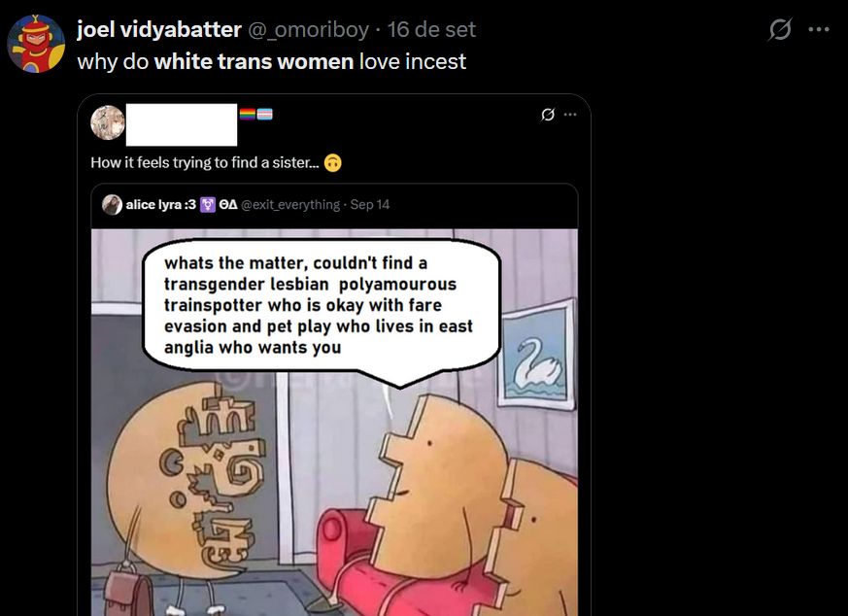The image size is (848, 616).
Task: Click the @exit_everything handle
Action: tap(290, 204)
